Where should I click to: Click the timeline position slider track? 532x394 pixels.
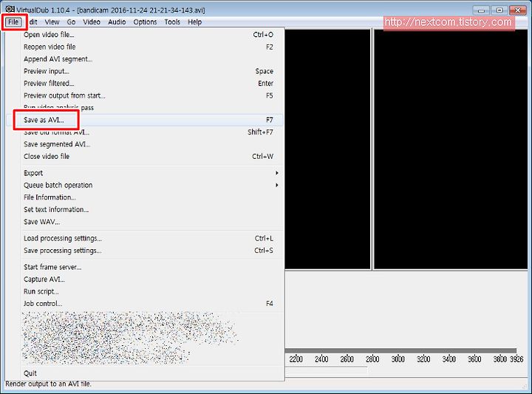point(400,350)
